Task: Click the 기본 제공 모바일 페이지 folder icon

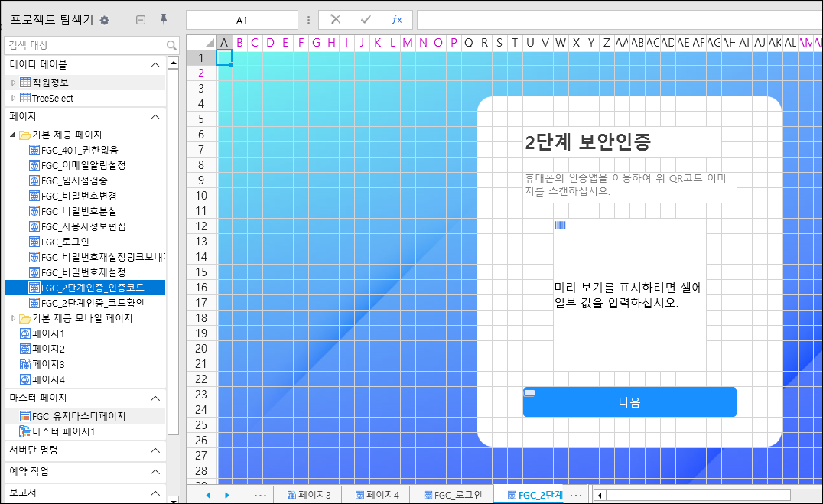Action: pos(24,318)
